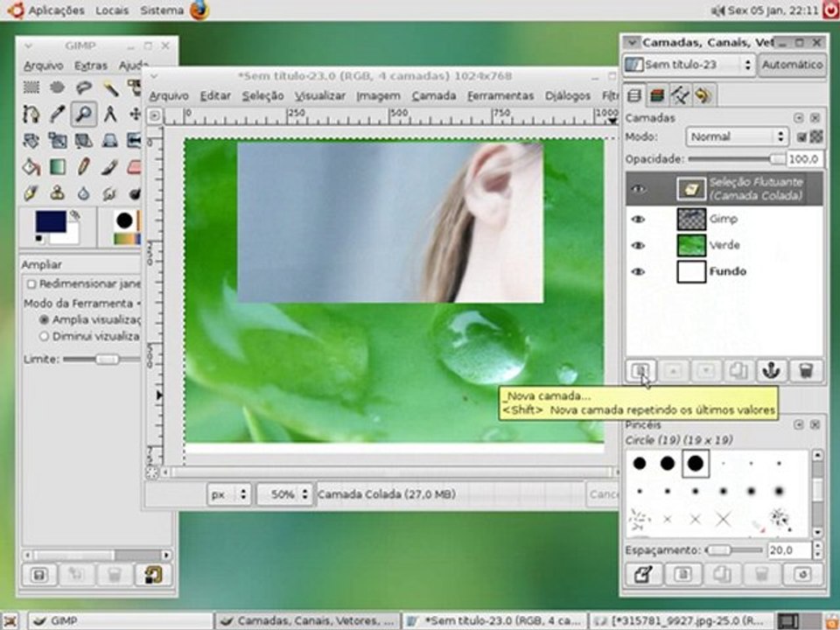Select the Shear tool
The width and height of the screenshot is (840, 630).
pyautogui.click(x=84, y=140)
